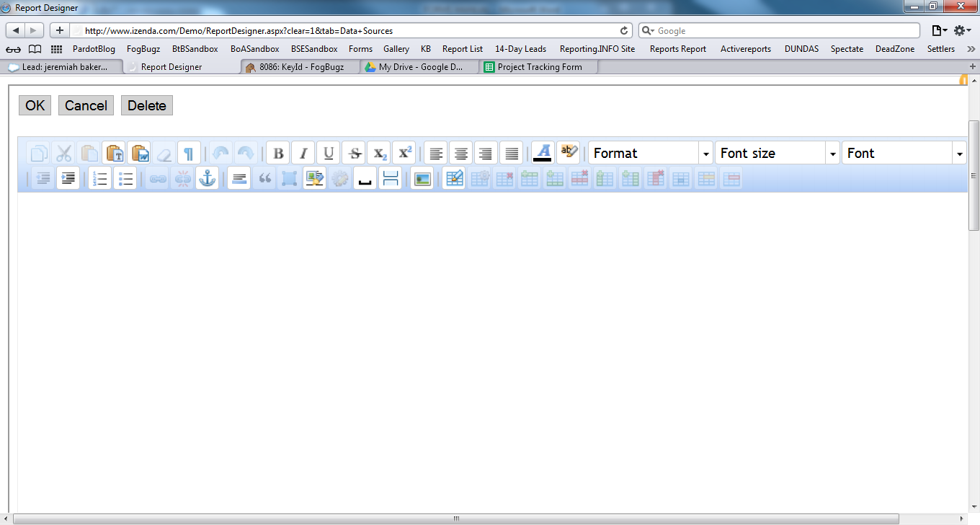This screenshot has width=980, height=525.
Task: Open the text color picker
Action: pyautogui.click(x=543, y=153)
